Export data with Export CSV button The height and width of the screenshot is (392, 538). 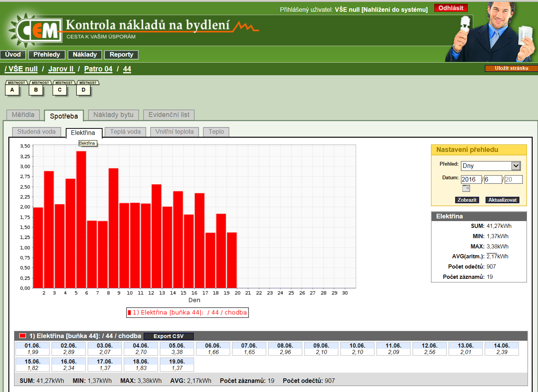(168, 336)
